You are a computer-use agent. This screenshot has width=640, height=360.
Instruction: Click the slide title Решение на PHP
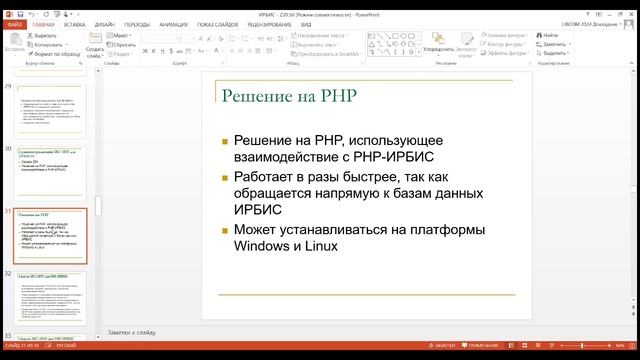pyautogui.click(x=289, y=96)
